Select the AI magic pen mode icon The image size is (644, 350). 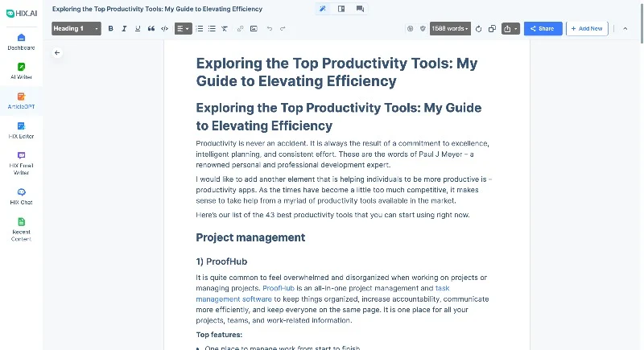(x=323, y=9)
